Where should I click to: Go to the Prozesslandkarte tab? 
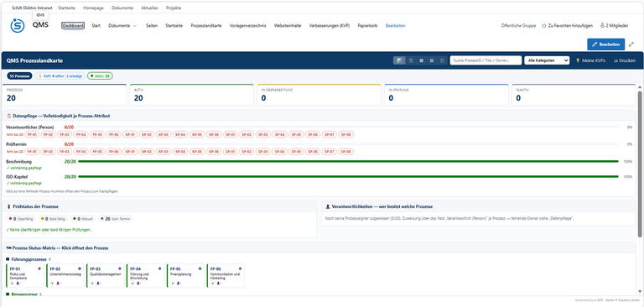206,25
